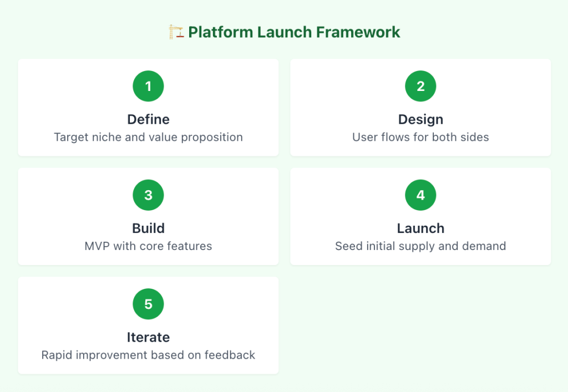Screen dimensions: 568x392
Task: Click 'Target niche and value proposition' text
Action: (x=148, y=137)
